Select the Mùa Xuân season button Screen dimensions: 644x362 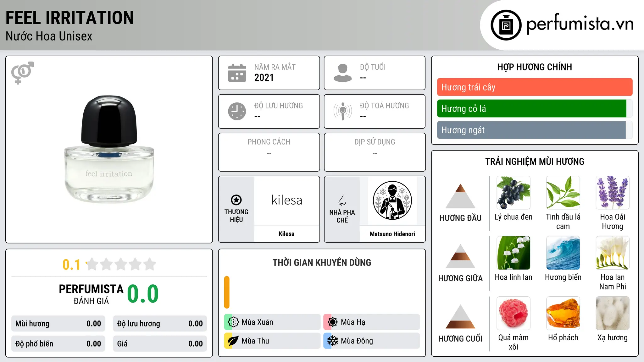pyautogui.click(x=272, y=322)
